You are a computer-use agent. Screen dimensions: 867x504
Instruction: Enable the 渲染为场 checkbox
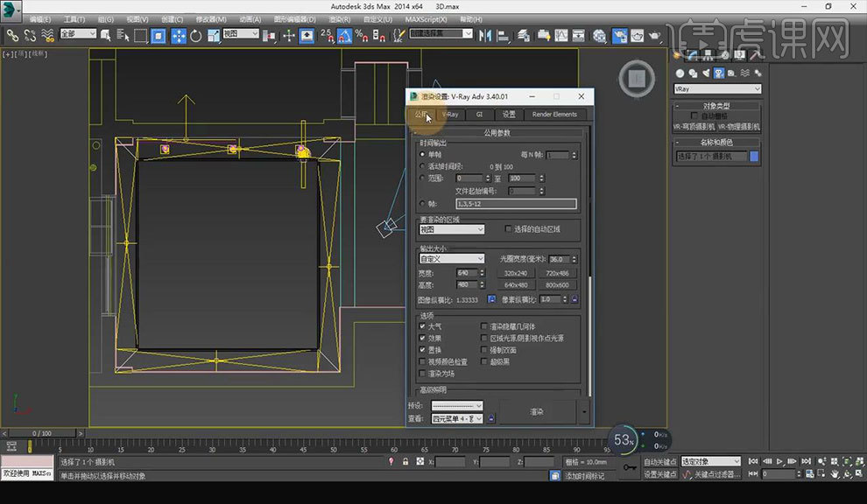click(x=422, y=374)
